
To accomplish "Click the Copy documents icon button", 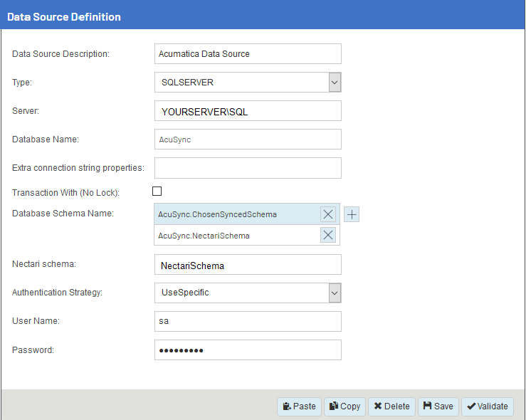I will 344,406.
